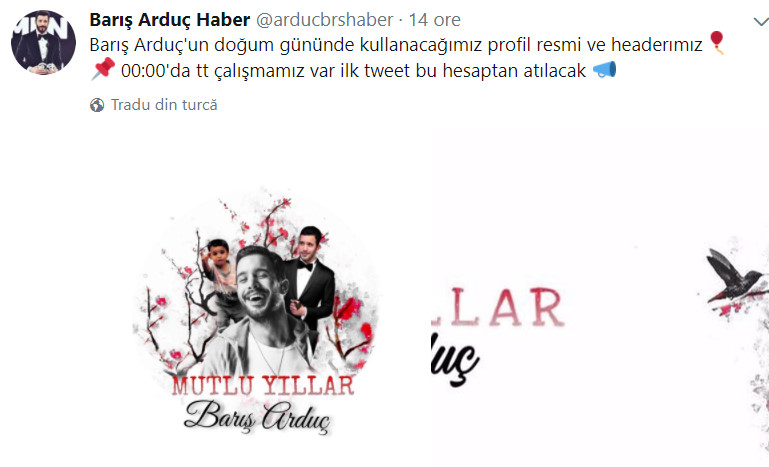Viewport: 769px width, 467px height.
Task: Open the tweet options chevron dropdown
Action: 761,22
